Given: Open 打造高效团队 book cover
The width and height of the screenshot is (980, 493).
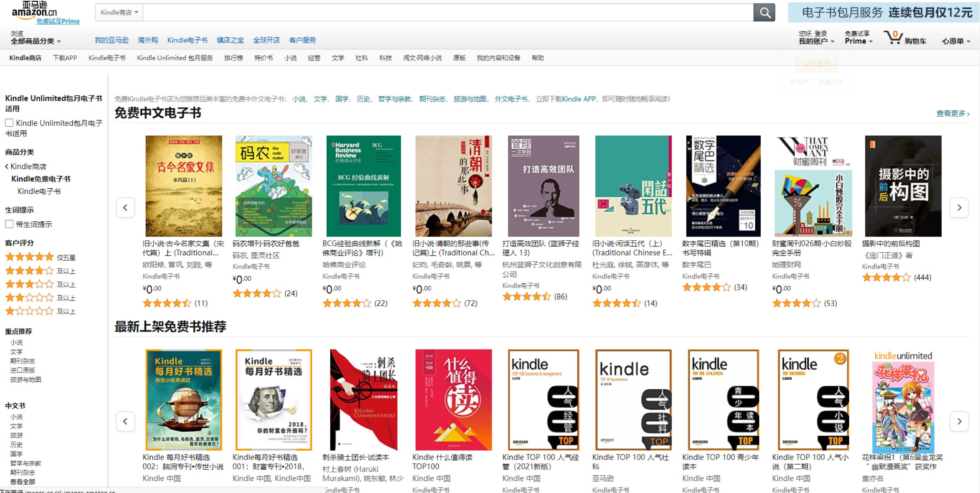Looking at the screenshot, I should (x=544, y=186).
